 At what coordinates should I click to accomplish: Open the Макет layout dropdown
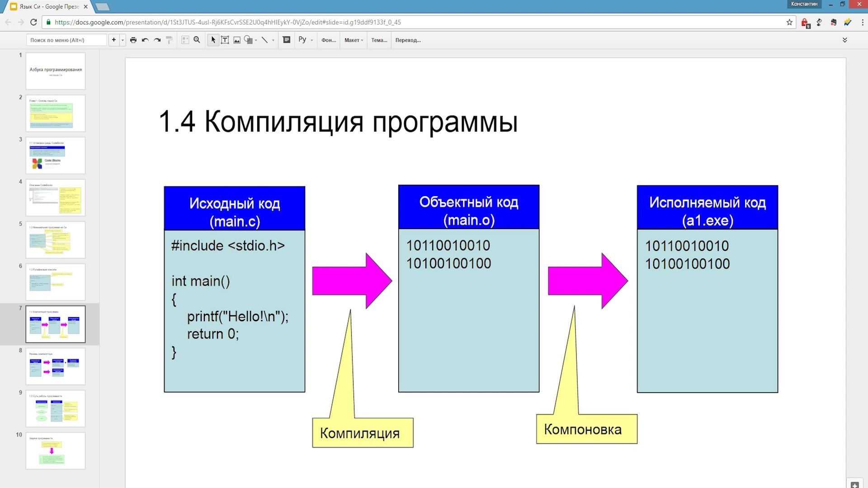354,40
